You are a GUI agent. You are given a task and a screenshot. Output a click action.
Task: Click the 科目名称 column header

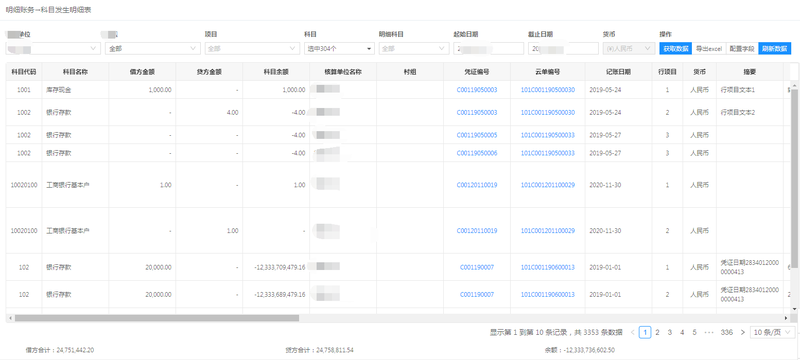[x=76, y=72]
